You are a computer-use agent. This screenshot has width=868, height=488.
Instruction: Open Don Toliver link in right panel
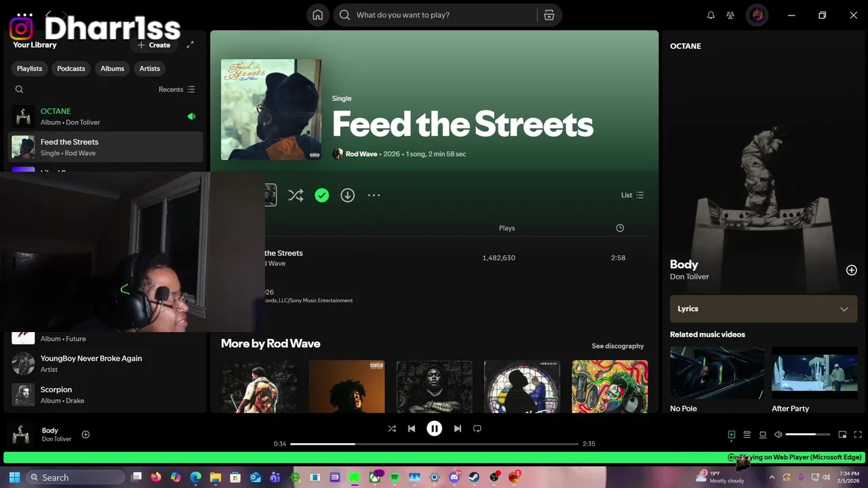tap(689, 277)
